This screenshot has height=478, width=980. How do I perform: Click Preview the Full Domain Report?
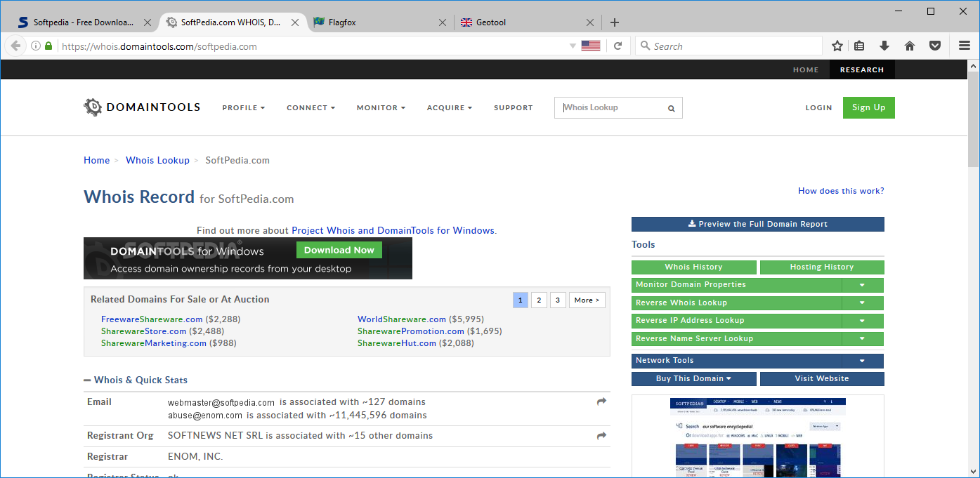pos(758,225)
